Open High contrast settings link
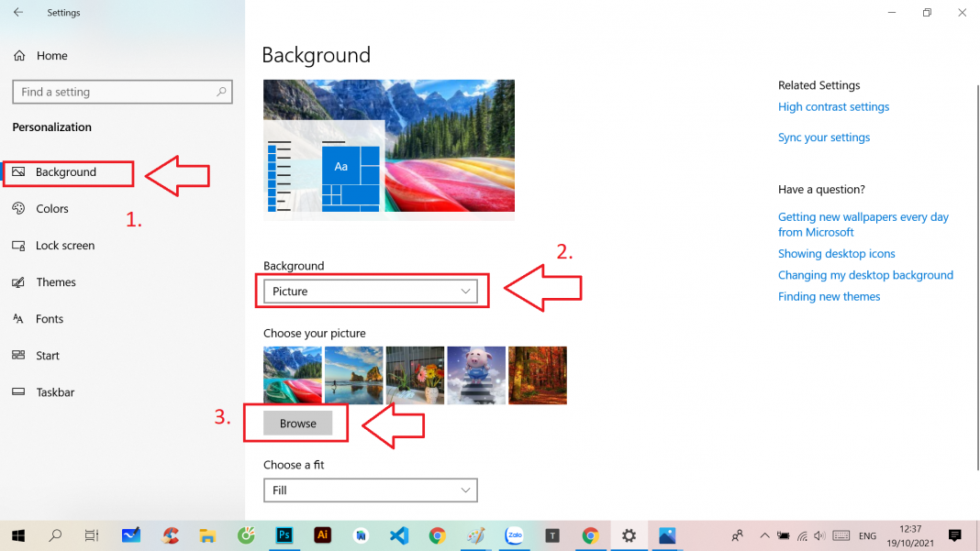This screenshot has height=551, width=980. click(833, 107)
